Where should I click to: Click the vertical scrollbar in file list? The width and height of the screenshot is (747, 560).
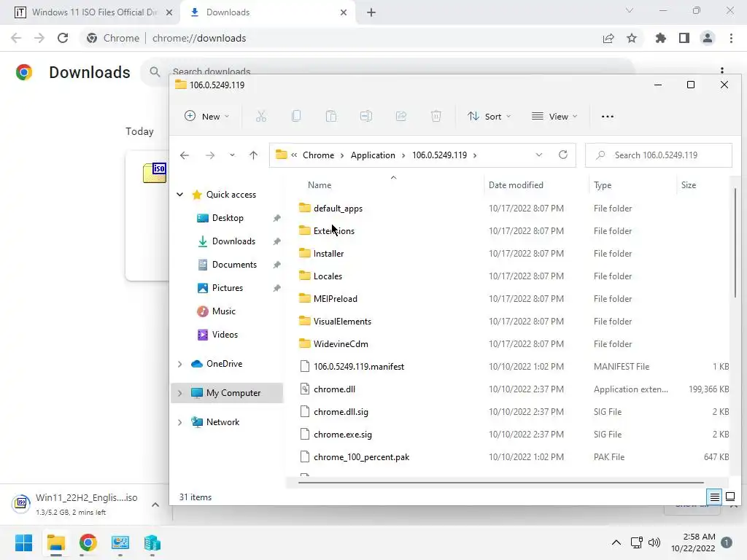click(x=735, y=243)
